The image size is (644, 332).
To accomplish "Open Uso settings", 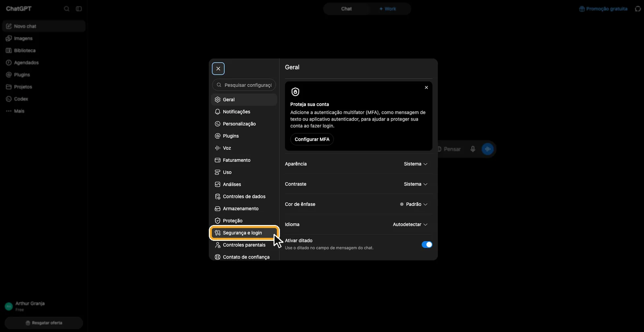I will point(244,172).
